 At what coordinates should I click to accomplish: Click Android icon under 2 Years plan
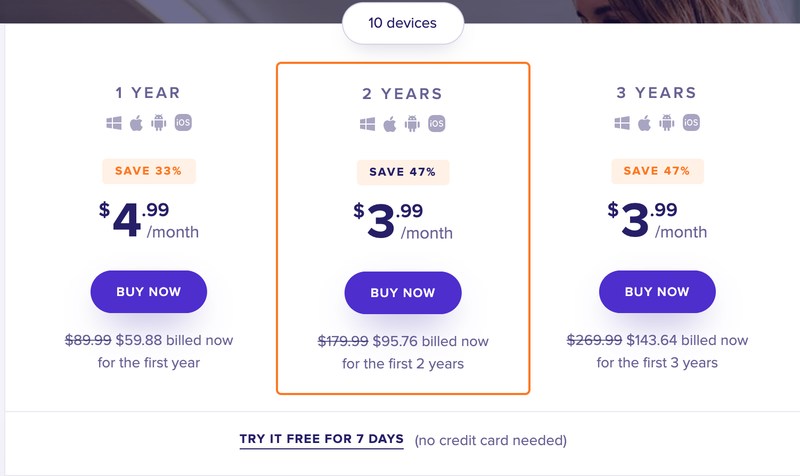pyautogui.click(x=412, y=124)
